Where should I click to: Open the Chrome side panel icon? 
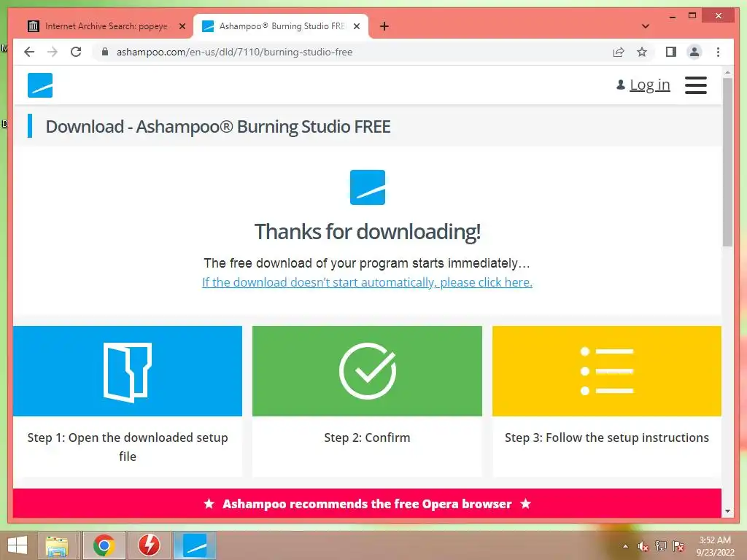[x=671, y=52]
